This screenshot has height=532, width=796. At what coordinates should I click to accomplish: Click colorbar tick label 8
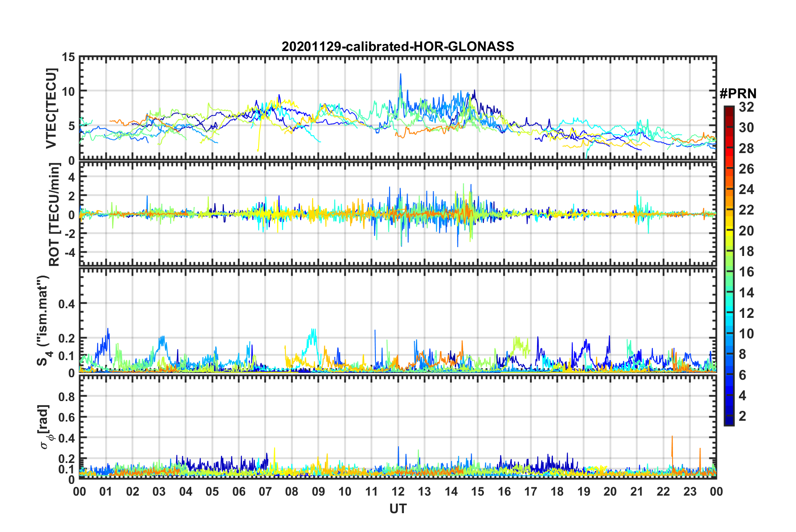coord(742,354)
